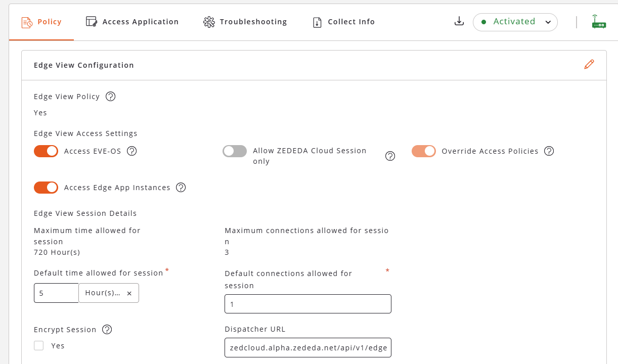Open help icon beside Edge View Policy

coord(110,97)
